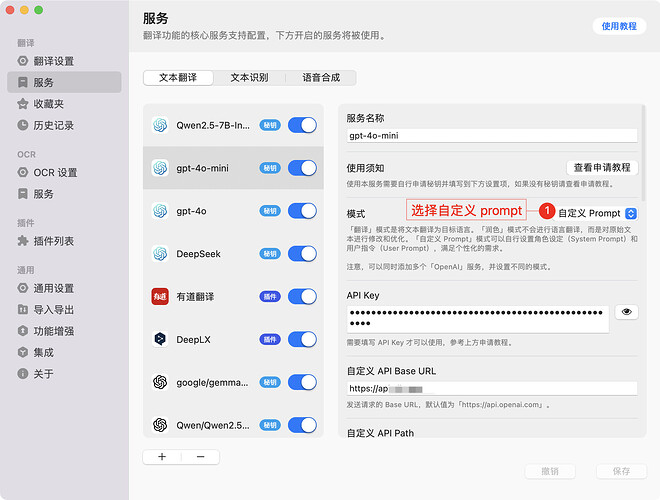660x500 pixels.
Task: Click the 有道翻译 red icon
Action: tap(160, 296)
